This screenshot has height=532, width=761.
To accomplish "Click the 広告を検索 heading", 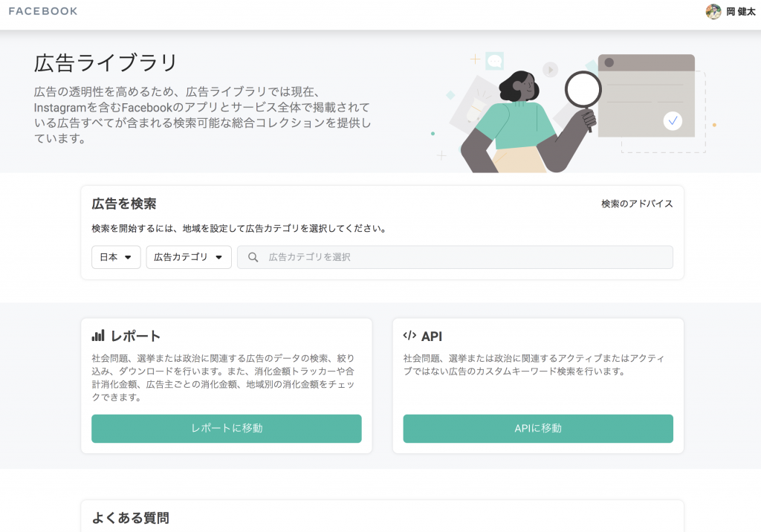I will (124, 204).
